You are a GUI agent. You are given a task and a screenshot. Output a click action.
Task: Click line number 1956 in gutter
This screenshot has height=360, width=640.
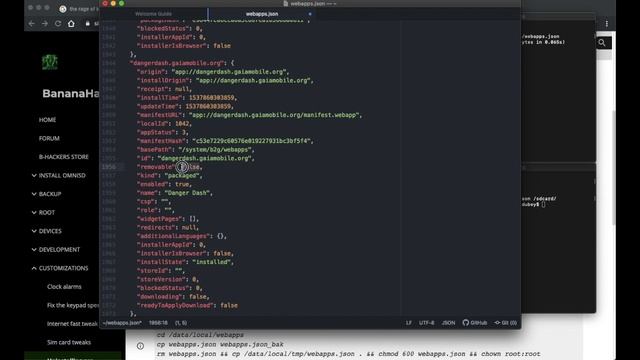pyautogui.click(x=109, y=167)
